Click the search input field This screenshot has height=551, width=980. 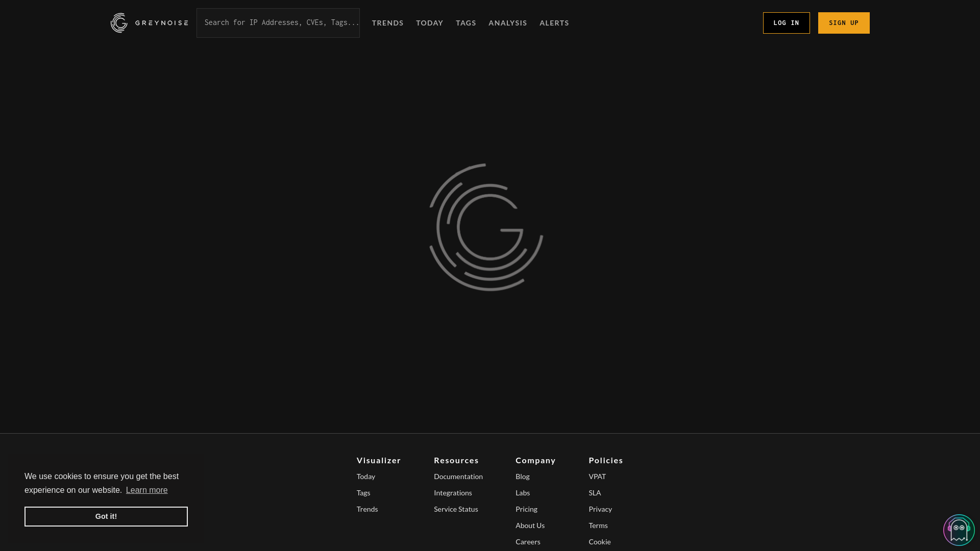278,22
